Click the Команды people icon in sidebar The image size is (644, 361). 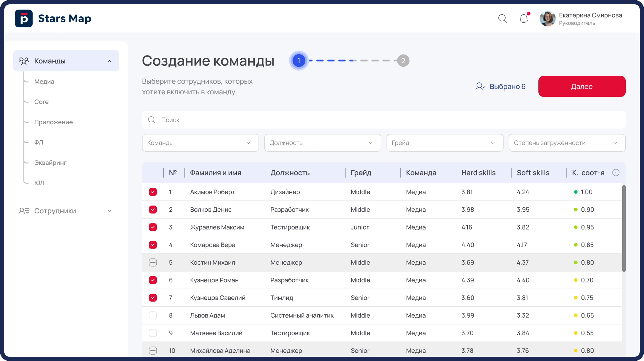click(x=24, y=61)
